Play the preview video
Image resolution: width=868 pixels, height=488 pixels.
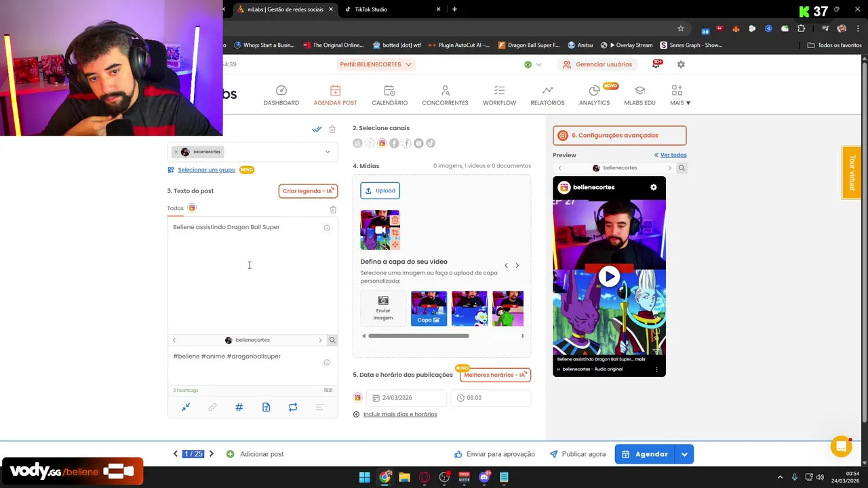[609, 277]
